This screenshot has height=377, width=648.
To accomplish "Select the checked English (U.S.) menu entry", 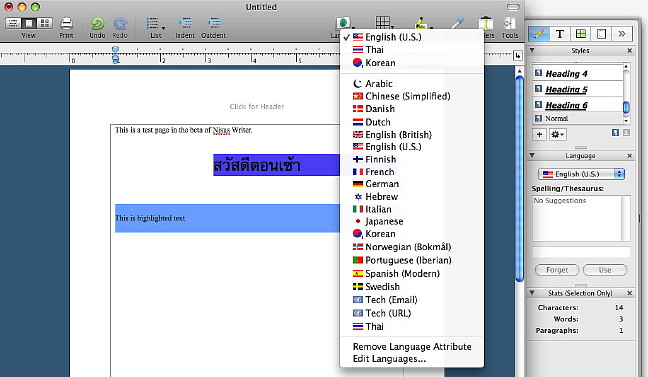I will coord(412,37).
